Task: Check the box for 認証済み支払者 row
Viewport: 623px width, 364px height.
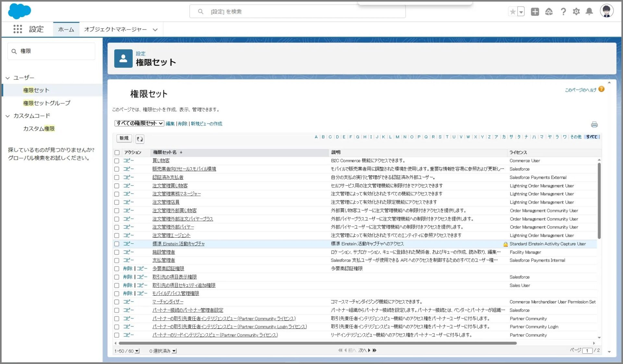Action: click(117, 178)
